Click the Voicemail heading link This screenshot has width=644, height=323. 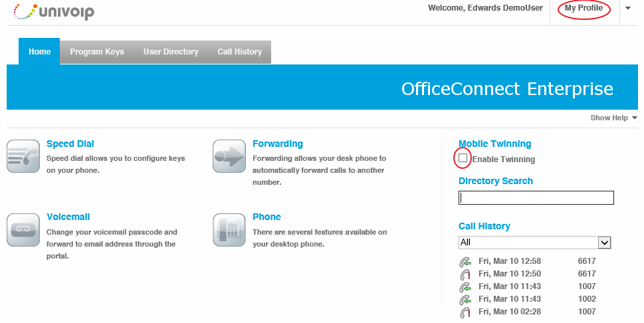click(x=68, y=217)
